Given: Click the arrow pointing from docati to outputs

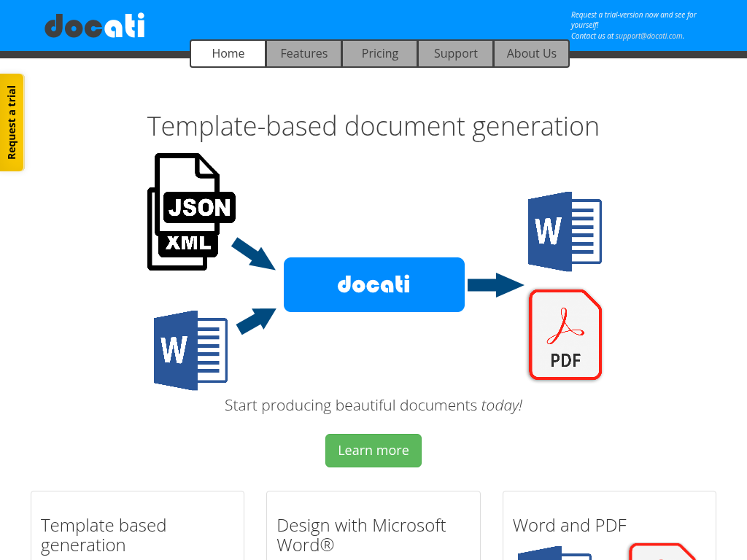Looking at the screenshot, I should point(495,284).
